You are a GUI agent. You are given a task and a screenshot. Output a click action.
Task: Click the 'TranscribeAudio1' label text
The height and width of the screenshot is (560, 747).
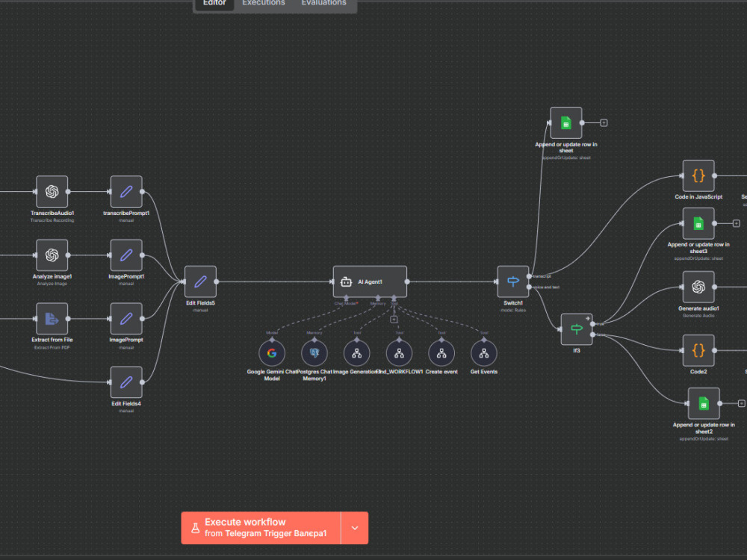(x=52, y=213)
